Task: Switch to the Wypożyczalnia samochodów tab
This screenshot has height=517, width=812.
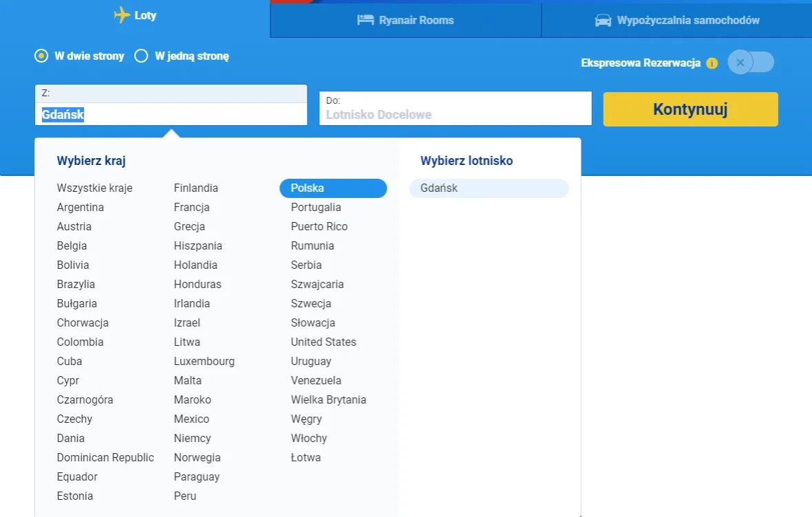Action: click(x=676, y=20)
